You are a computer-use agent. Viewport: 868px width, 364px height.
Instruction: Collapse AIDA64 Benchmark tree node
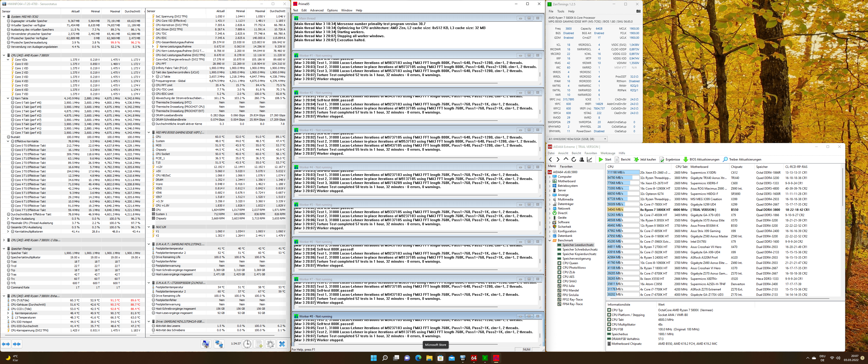(550, 240)
